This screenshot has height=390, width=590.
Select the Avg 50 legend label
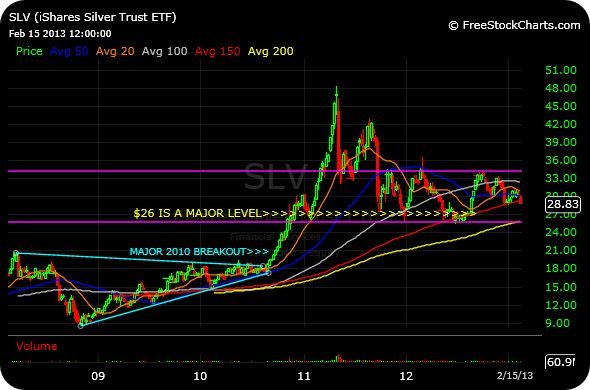pyautogui.click(x=69, y=51)
